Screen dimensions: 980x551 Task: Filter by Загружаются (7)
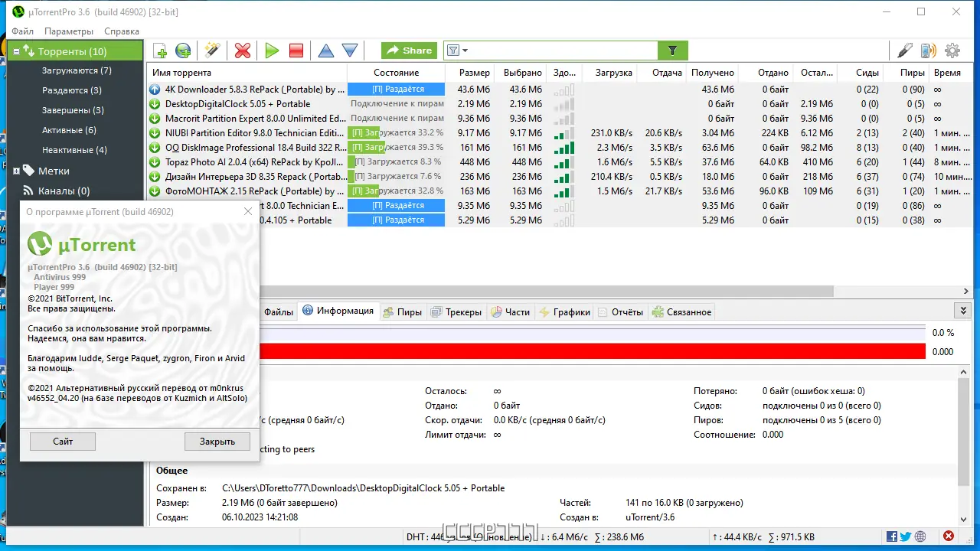(77, 70)
